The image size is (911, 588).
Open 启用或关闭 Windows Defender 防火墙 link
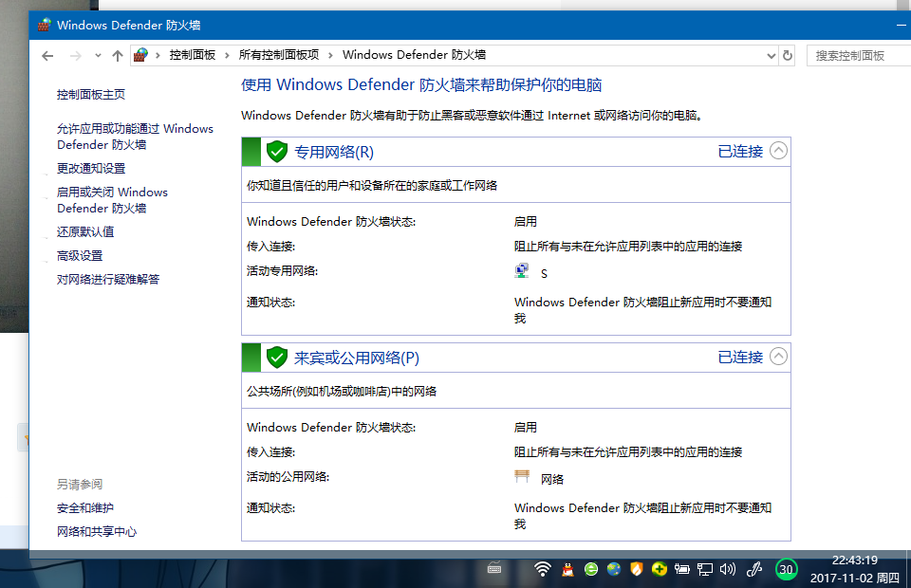[x=112, y=200]
